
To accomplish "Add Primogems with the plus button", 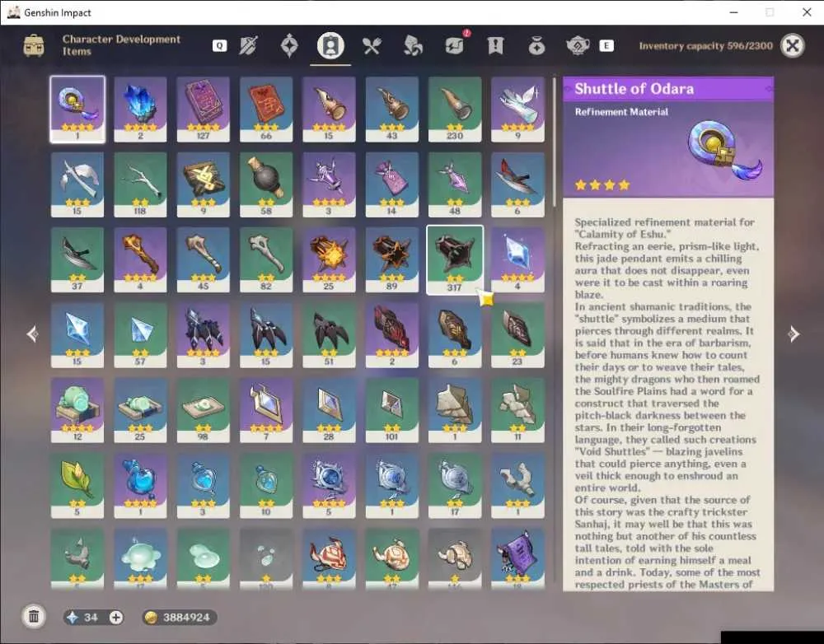I will pyautogui.click(x=116, y=617).
